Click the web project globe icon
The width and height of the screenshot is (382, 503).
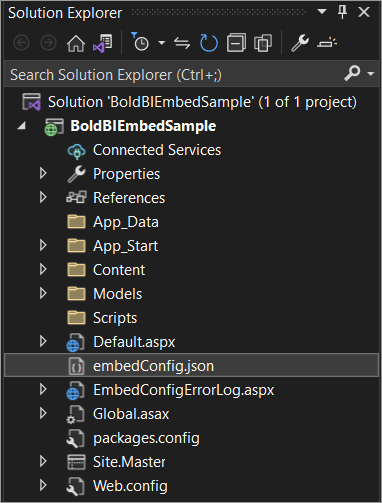click(54, 127)
